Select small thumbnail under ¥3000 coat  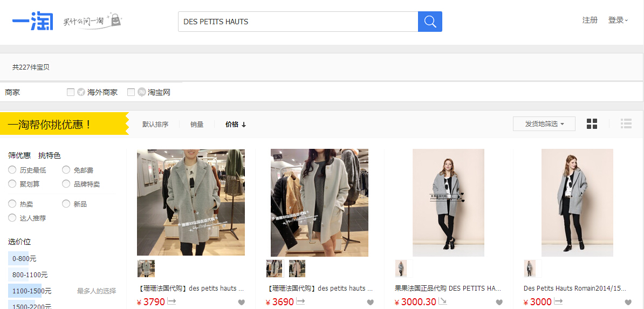pos(530,269)
